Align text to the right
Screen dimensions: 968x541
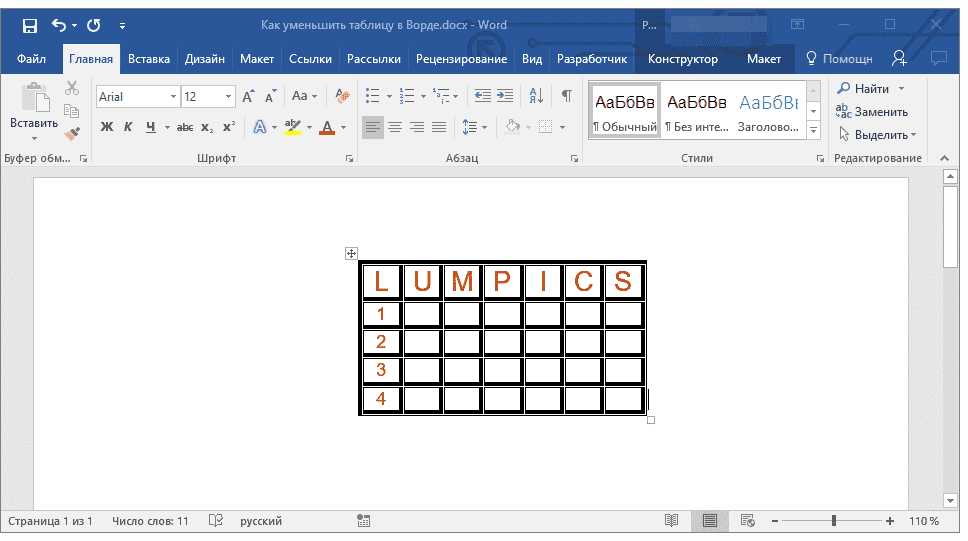click(x=417, y=127)
